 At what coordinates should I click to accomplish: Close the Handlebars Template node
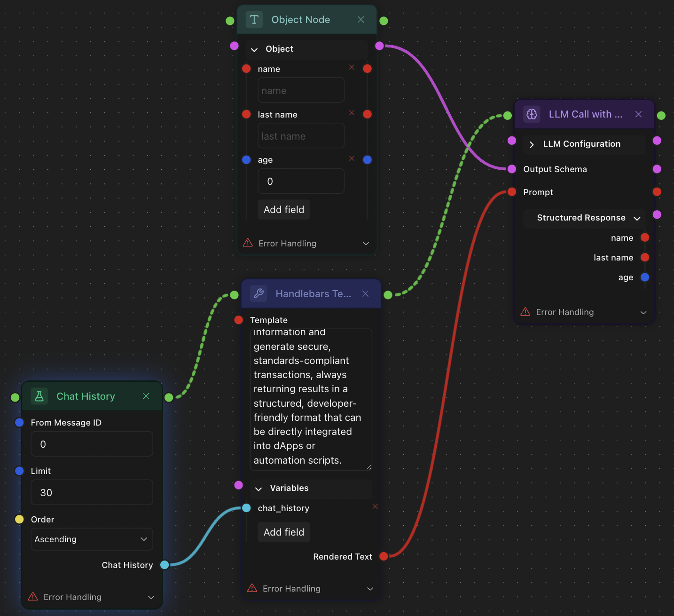pyautogui.click(x=365, y=294)
